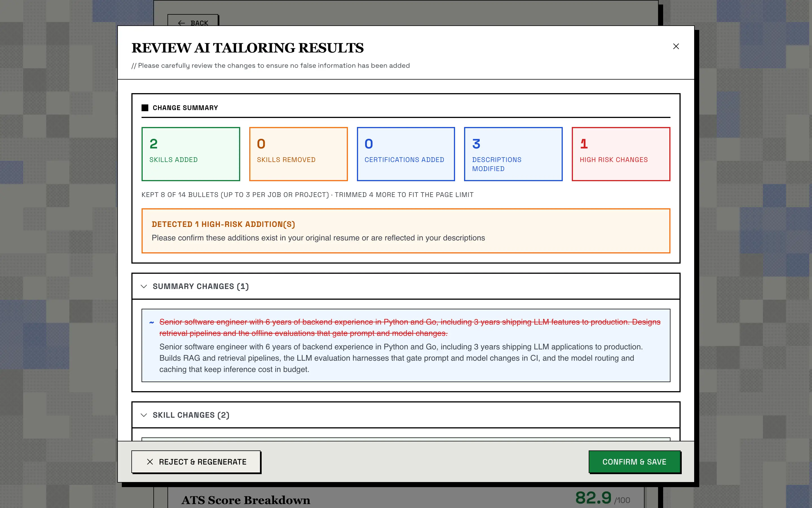Click the 82.9 score value behind the dialog

593,498
